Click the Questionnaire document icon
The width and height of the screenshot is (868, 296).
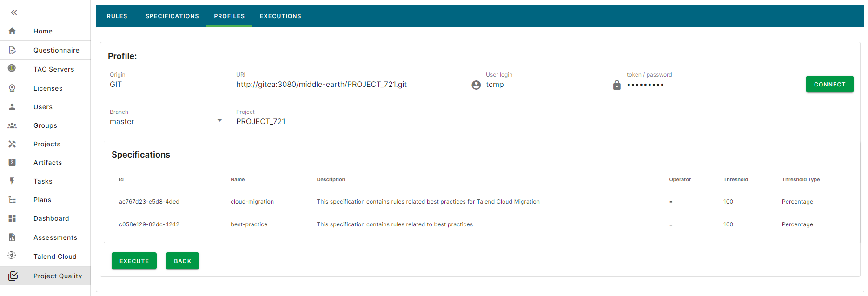click(x=12, y=50)
